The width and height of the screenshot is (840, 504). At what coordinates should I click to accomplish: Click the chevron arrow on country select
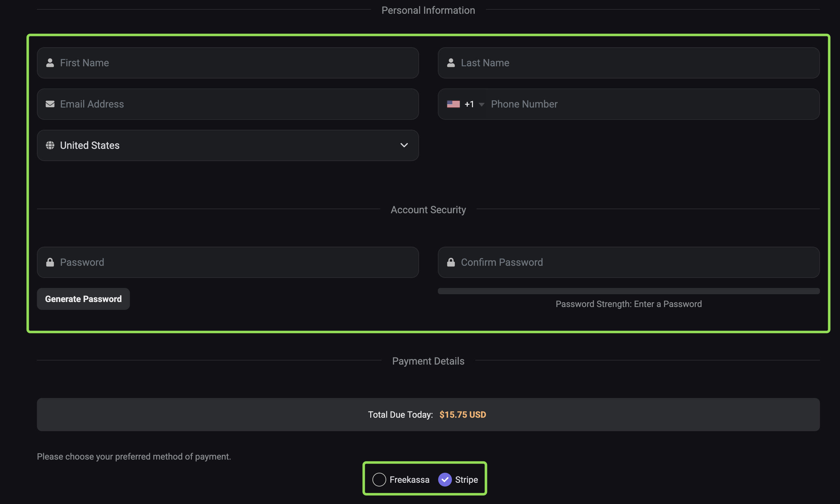[404, 145]
